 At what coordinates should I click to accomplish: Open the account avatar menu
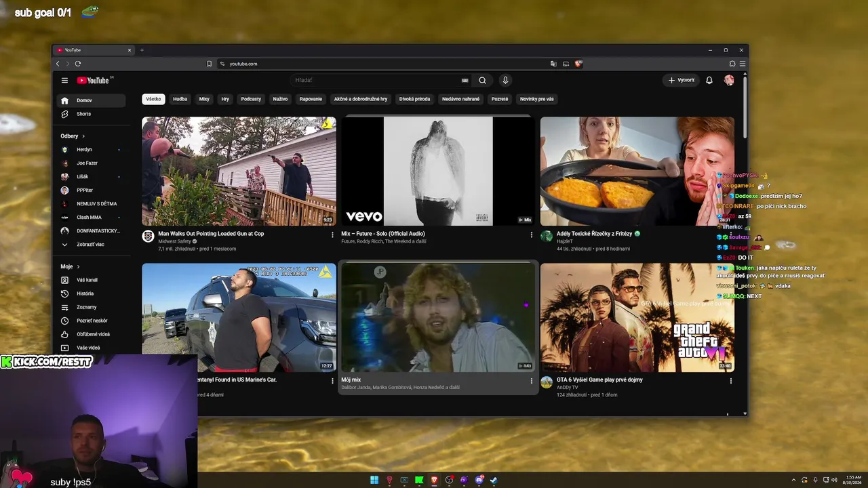[x=729, y=80]
